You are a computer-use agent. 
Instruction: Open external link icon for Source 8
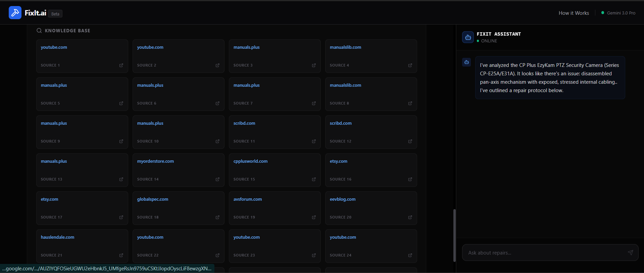point(410,103)
